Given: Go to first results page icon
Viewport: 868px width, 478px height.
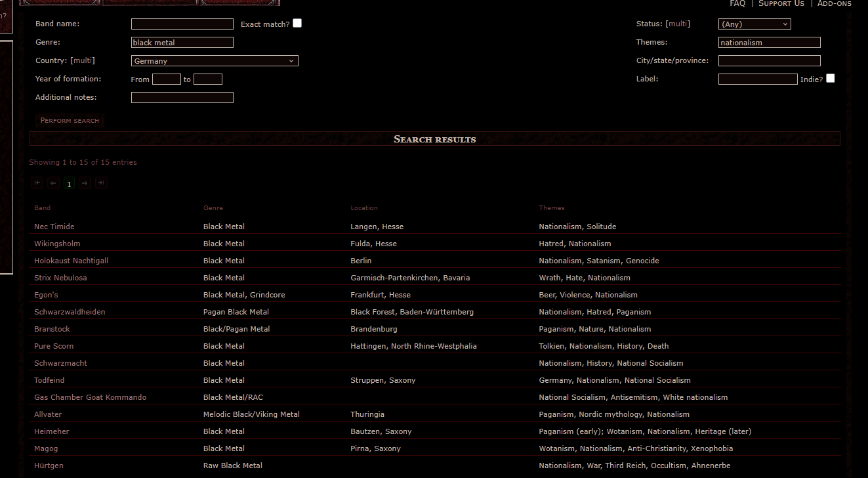Looking at the screenshot, I should click(x=37, y=183).
